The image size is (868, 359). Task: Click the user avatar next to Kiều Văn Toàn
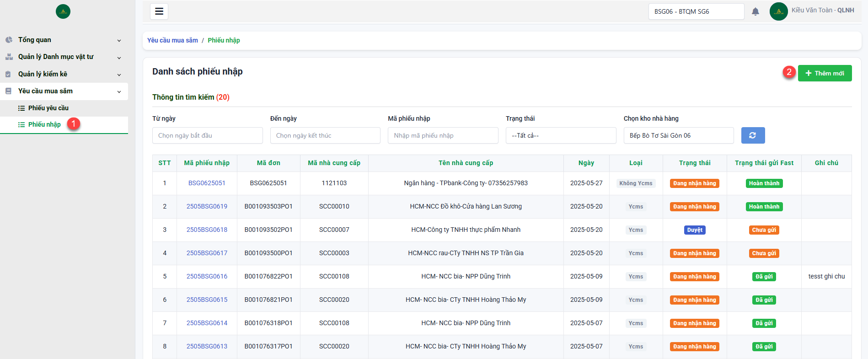pyautogui.click(x=778, y=11)
